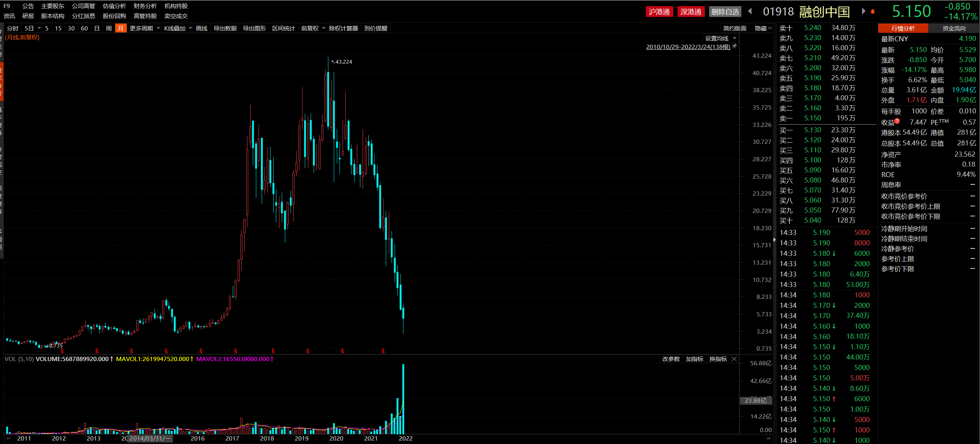Close the VOL indicator panel
980x444 pixels.
point(734,359)
